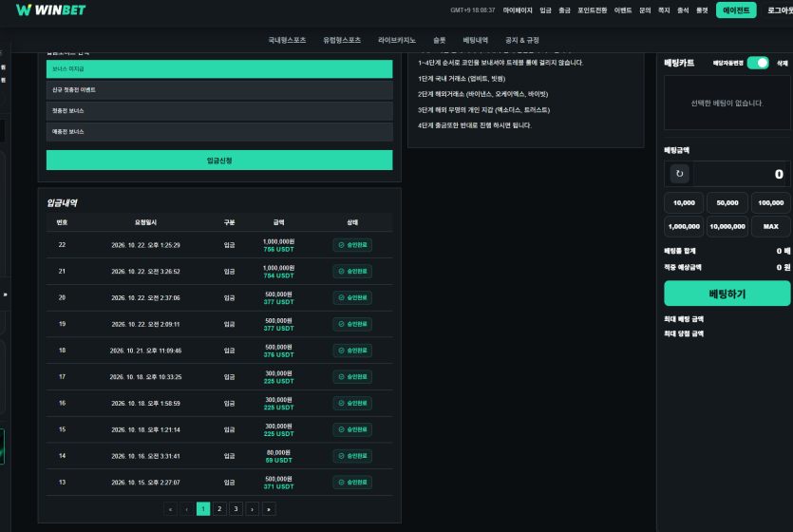Image resolution: width=793 pixels, height=532 pixels.
Task: Add 100,000 to the bet amount
Action: (x=771, y=202)
